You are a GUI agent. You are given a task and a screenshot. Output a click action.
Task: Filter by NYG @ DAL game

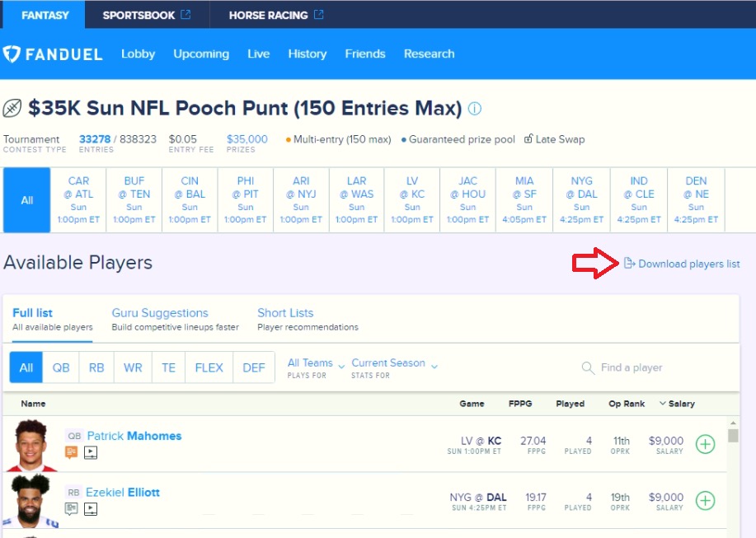click(581, 200)
